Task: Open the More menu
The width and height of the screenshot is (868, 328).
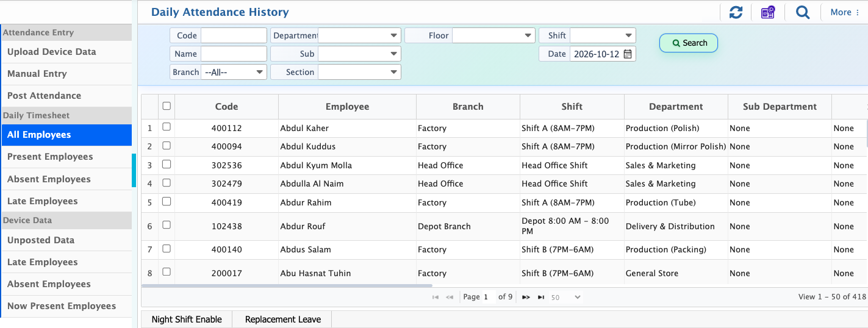Action: click(845, 12)
